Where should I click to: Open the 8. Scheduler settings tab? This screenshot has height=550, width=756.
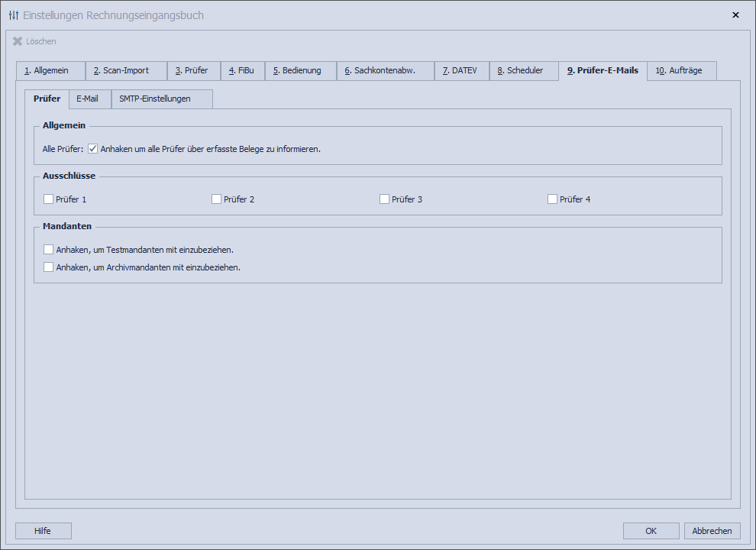[x=523, y=70]
